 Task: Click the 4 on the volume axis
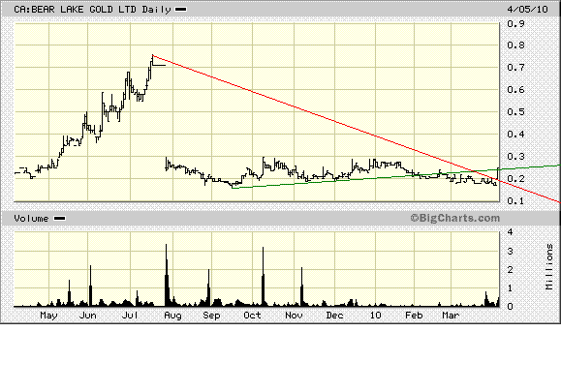[511, 232]
